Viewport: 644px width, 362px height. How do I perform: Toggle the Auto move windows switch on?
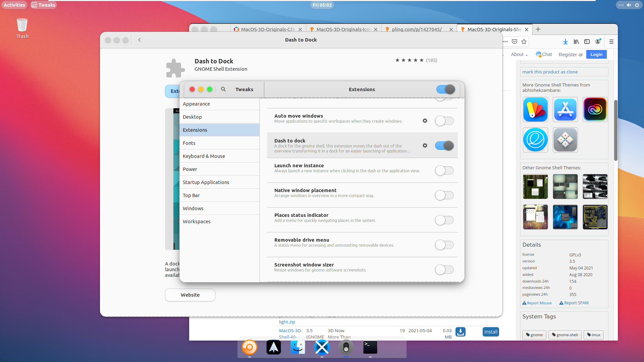coord(444,121)
